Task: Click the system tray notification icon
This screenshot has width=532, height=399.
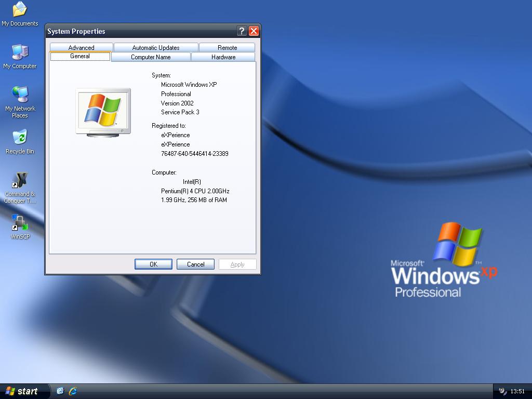Action: (x=502, y=391)
